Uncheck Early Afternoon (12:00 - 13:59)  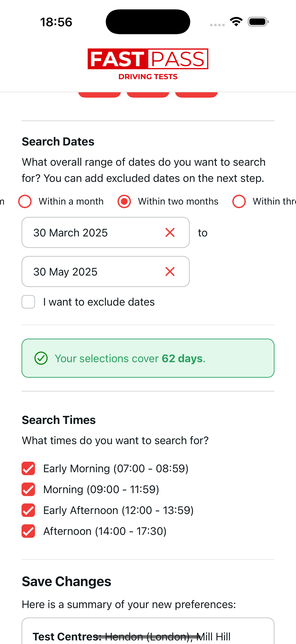[x=28, y=510]
